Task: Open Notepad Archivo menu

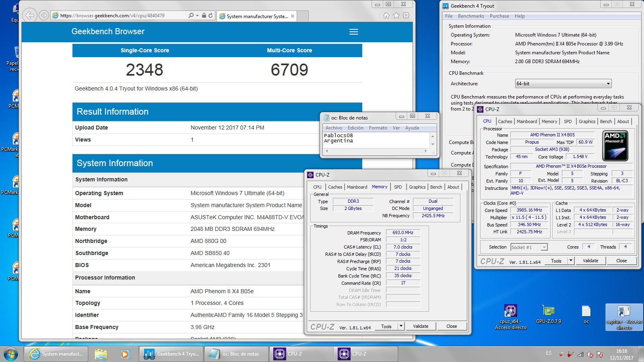Action: tap(334, 128)
